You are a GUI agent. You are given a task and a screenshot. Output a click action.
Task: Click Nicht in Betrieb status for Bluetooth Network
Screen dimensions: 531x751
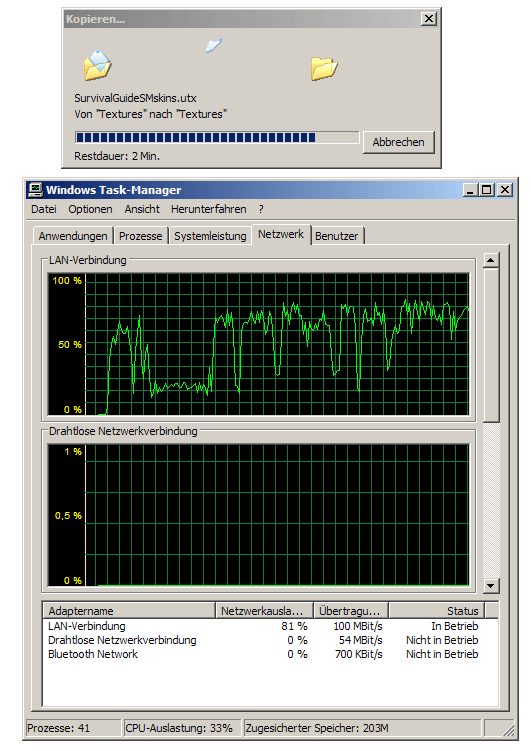coord(442,654)
